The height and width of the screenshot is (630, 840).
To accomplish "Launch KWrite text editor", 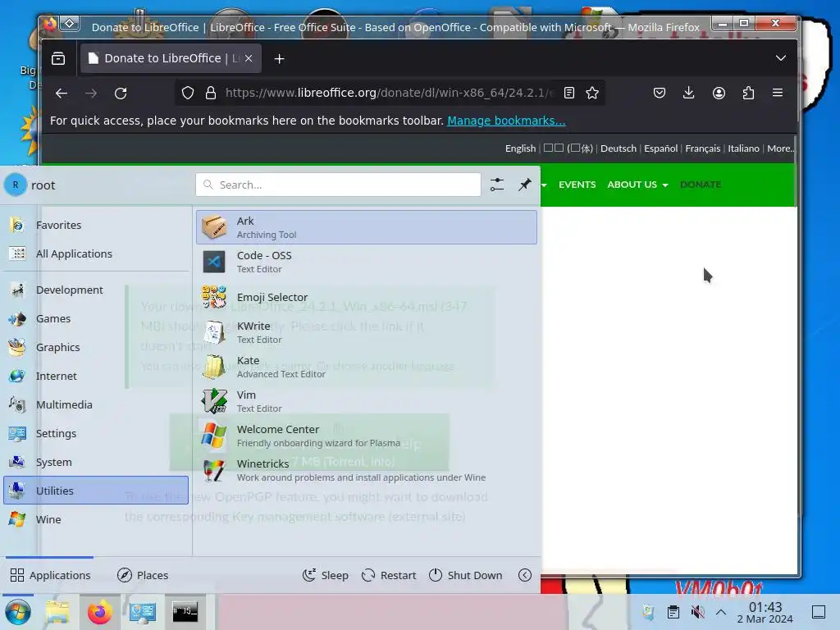I will [367, 332].
